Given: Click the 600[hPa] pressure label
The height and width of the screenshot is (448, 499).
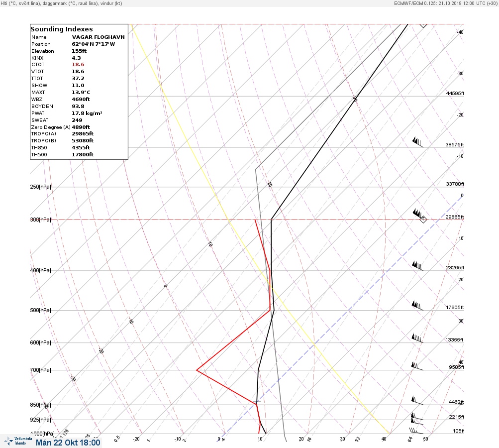Looking at the screenshot, I should point(40,342).
